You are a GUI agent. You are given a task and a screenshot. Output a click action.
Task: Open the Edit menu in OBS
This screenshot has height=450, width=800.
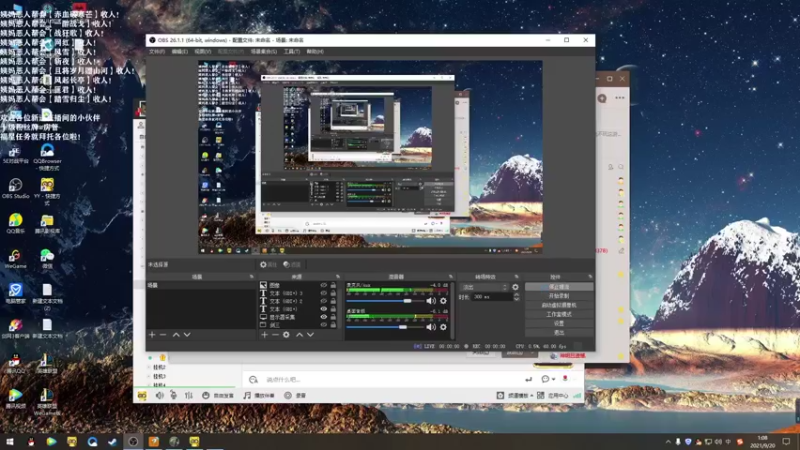(x=180, y=52)
